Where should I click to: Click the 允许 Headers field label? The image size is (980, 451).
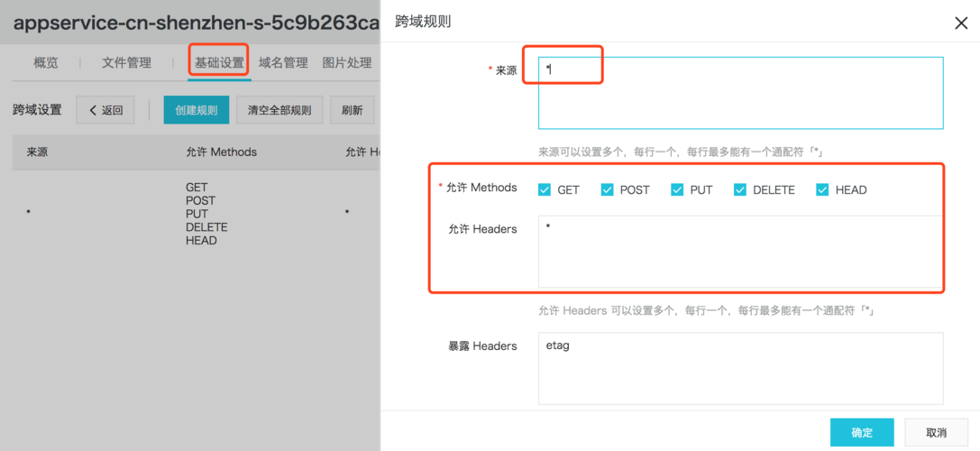[x=482, y=229]
